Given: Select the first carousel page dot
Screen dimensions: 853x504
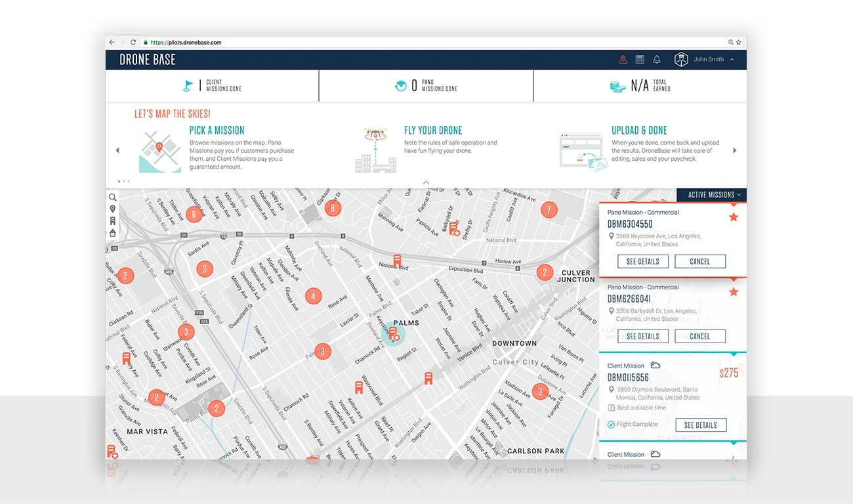Looking at the screenshot, I should (119, 180).
